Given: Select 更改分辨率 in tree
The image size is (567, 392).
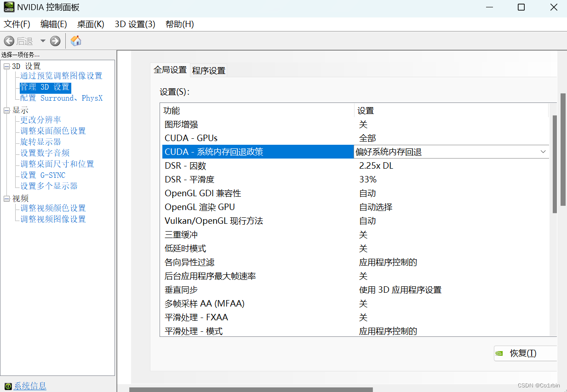Looking at the screenshot, I should (40, 120).
